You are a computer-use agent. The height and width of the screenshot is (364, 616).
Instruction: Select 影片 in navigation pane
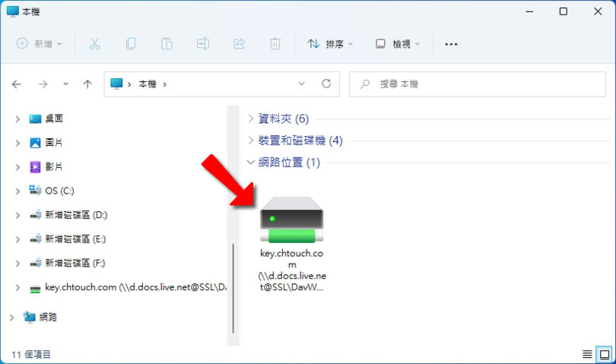point(46,167)
